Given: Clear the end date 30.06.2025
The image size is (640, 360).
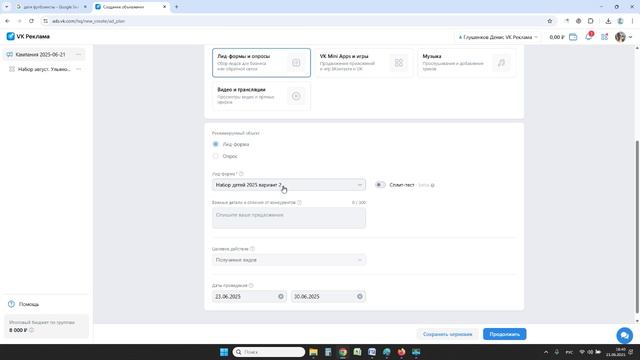Looking at the screenshot, I should click(360, 296).
